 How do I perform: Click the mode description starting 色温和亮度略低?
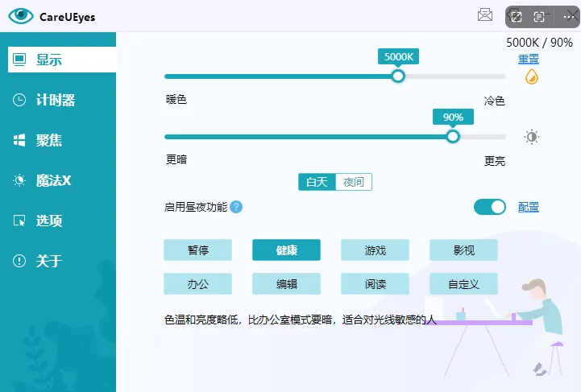pyautogui.click(x=300, y=320)
